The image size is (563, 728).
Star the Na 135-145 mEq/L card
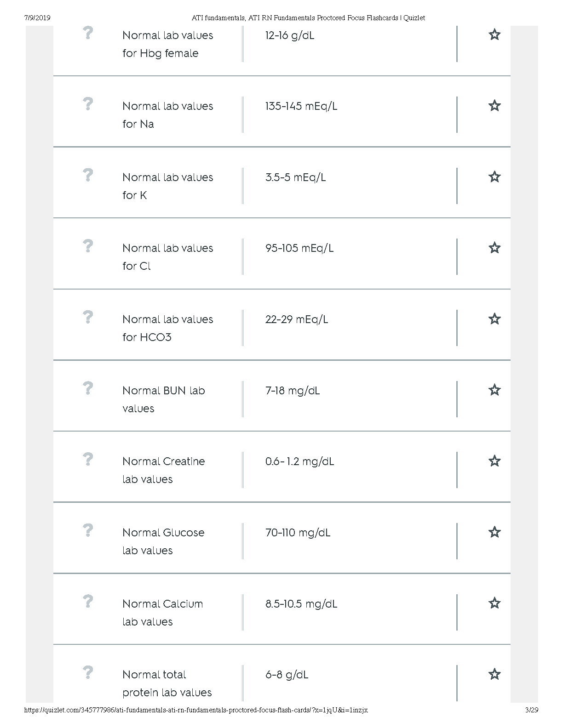(494, 106)
